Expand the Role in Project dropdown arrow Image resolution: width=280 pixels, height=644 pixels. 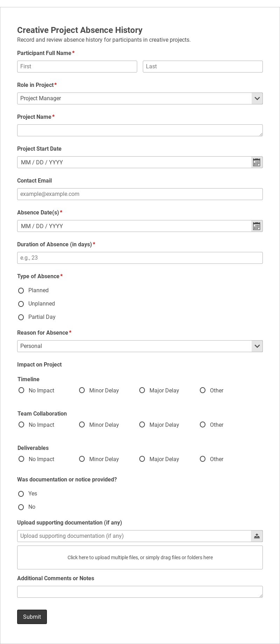tap(257, 98)
